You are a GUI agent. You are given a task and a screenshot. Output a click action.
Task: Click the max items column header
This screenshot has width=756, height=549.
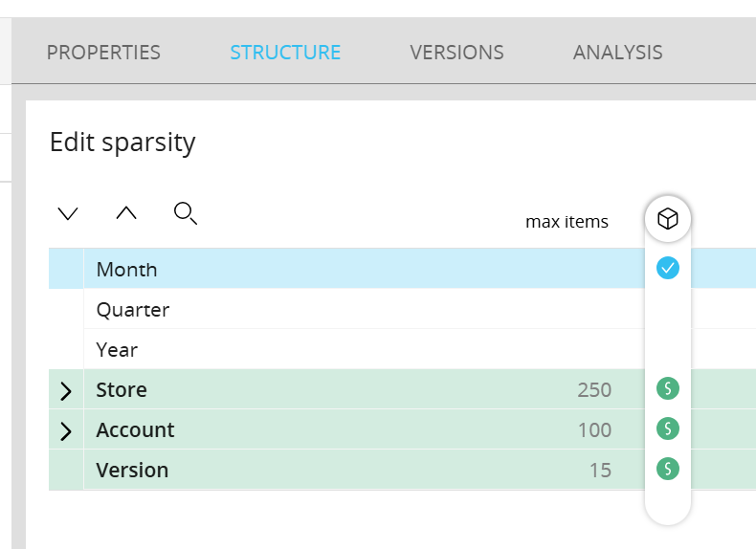567,222
